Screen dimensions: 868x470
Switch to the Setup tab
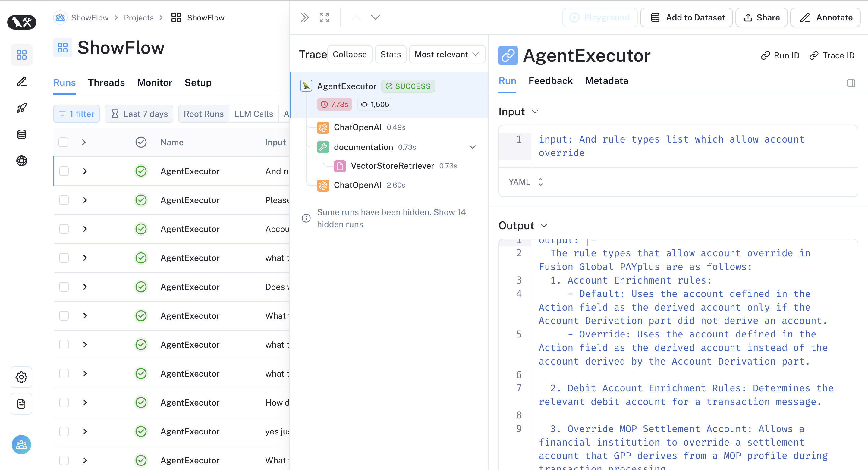[198, 83]
